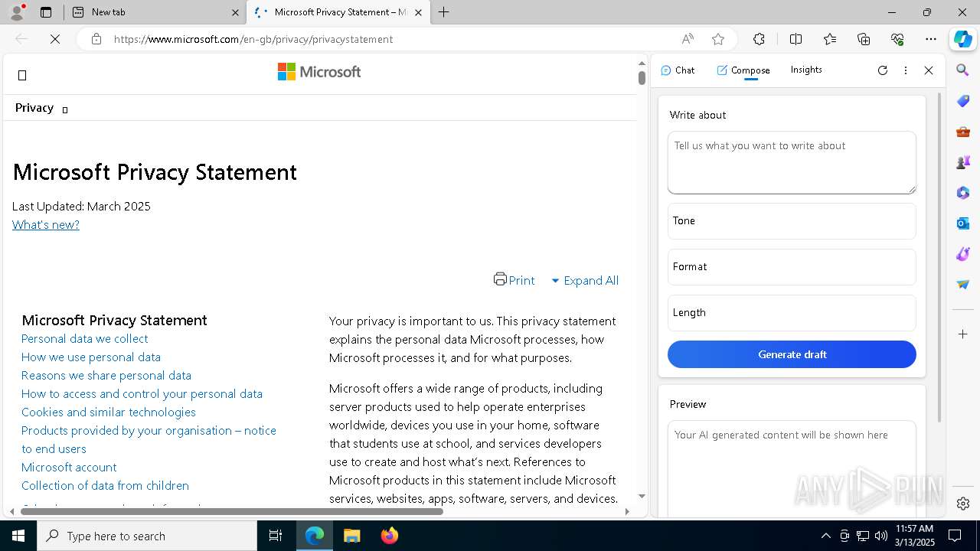Open the Format dropdown
Screen dimensions: 980x551
[792, 266]
